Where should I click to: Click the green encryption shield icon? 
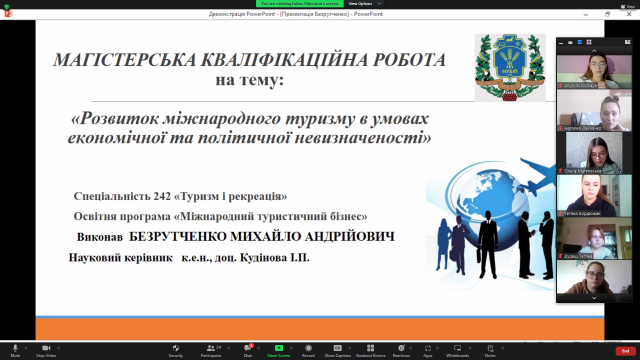(7, 7)
